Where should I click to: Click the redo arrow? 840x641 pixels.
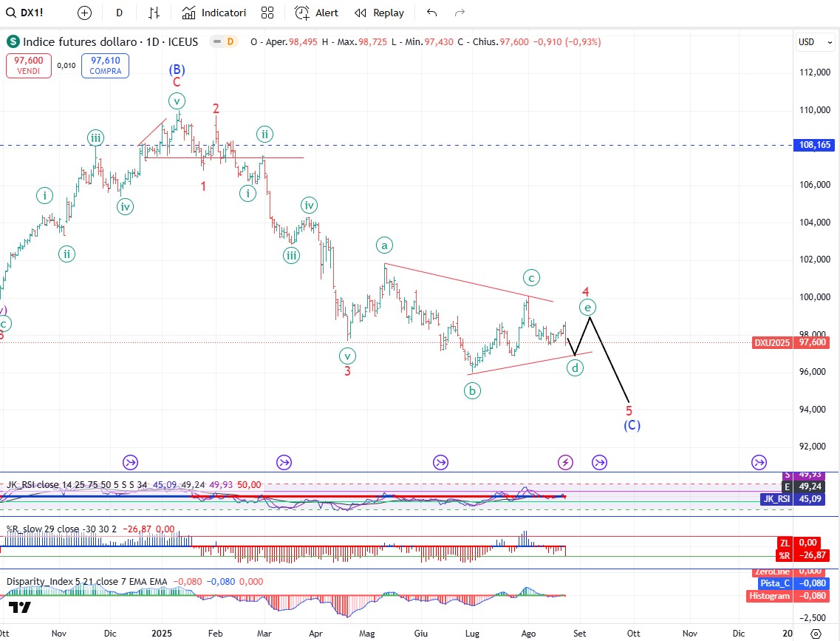[x=460, y=13]
